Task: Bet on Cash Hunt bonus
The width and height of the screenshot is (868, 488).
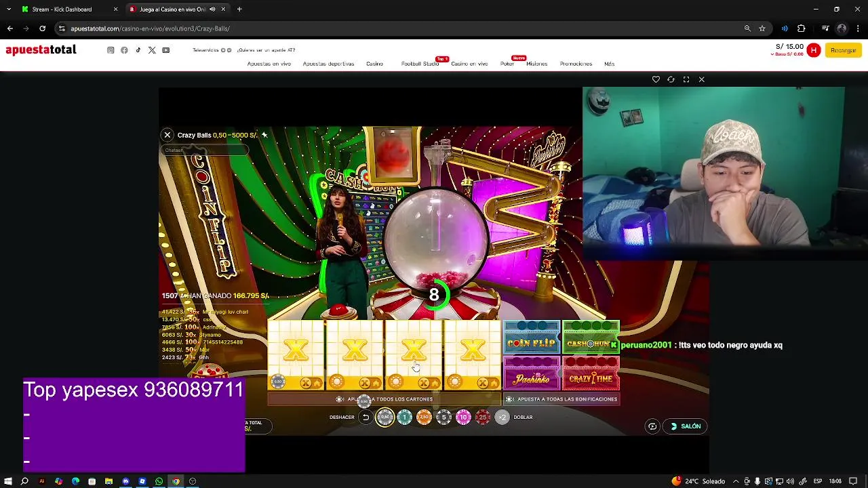Action: (x=591, y=338)
